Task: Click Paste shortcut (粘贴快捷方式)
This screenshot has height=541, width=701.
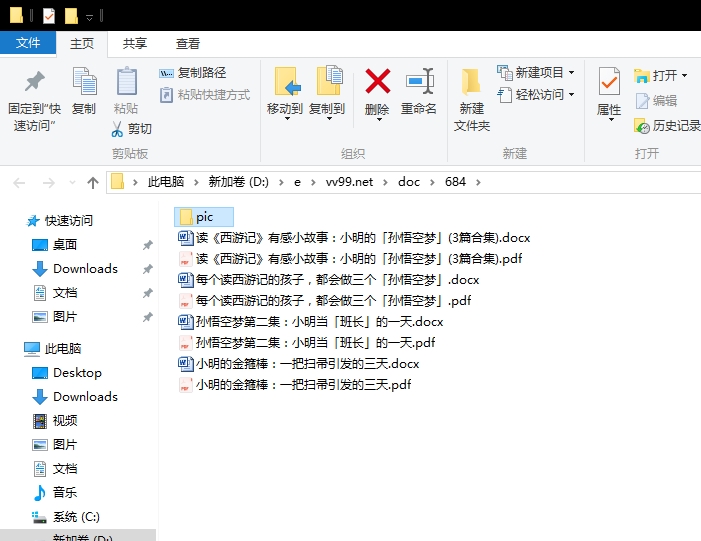Action: (205, 95)
